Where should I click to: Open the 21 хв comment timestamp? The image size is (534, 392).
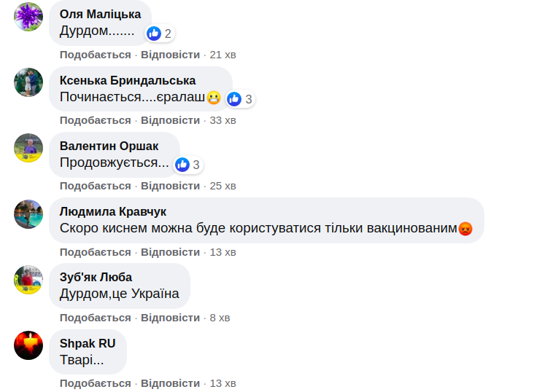coord(222,55)
